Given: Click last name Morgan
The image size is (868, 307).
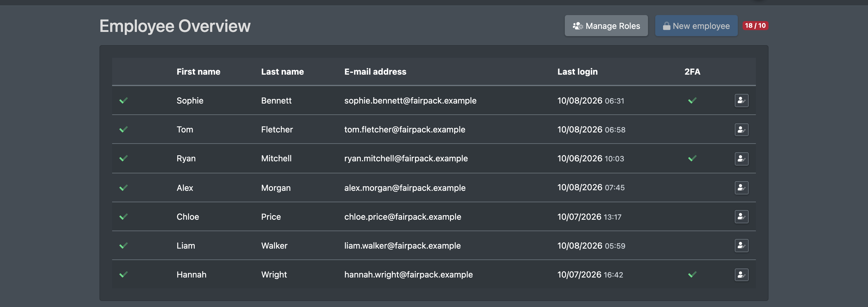Looking at the screenshot, I should [x=276, y=188].
